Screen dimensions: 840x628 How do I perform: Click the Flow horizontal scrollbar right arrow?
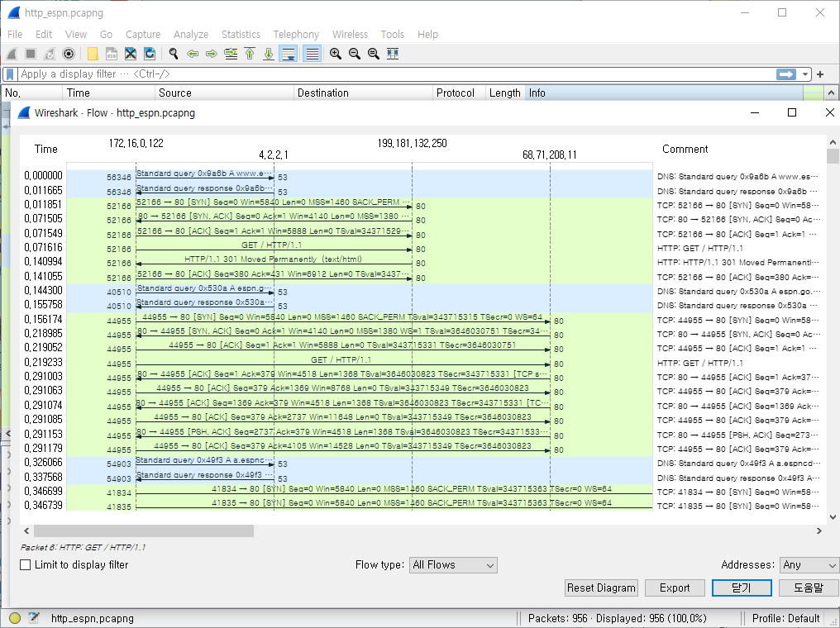(819, 531)
